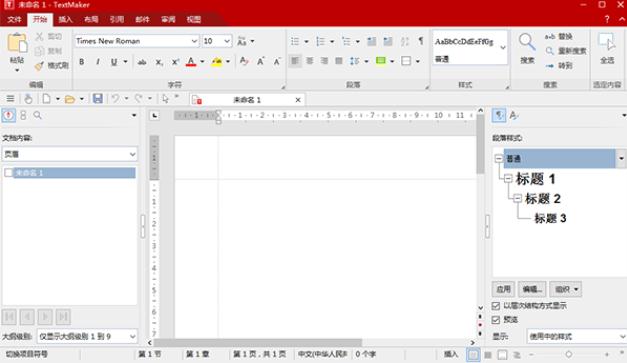
Task: Open the borders dropdown arrow
Action: (417, 61)
